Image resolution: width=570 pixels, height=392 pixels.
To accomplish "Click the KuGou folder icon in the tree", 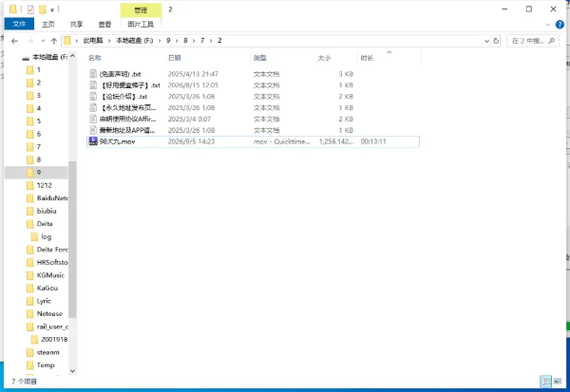I will point(30,288).
